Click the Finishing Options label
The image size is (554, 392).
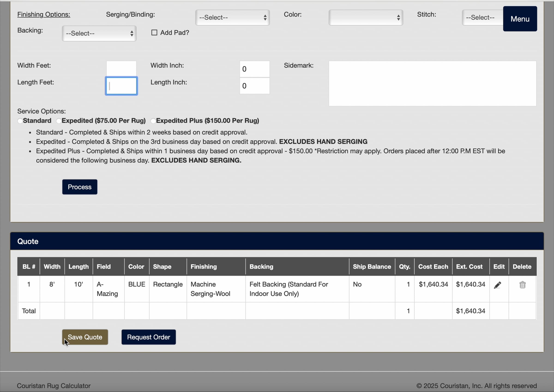click(x=44, y=15)
